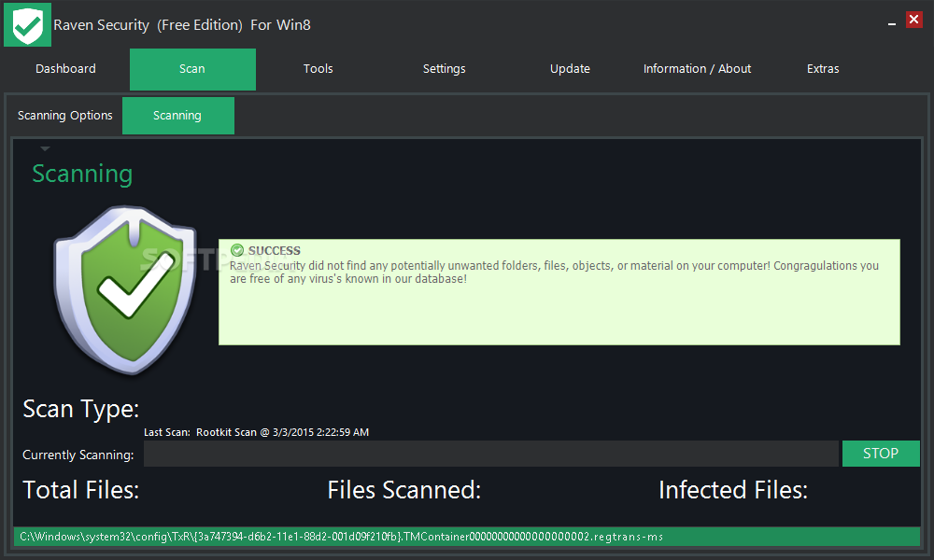Click the 'Last Scan: Rootkit Scan' text
Screen dimensions: 934x560
tap(256, 432)
